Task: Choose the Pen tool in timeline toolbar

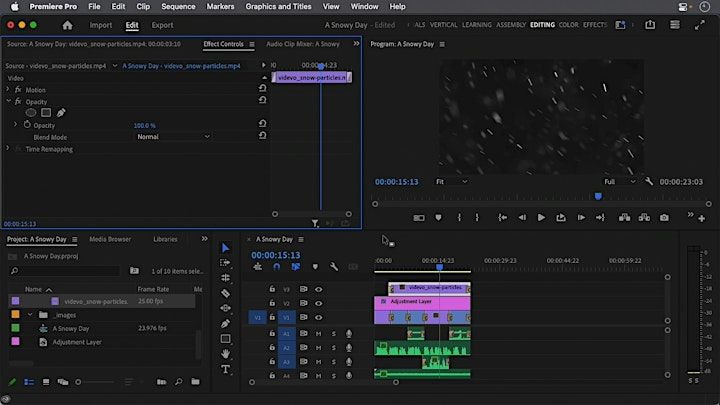Action: point(225,323)
